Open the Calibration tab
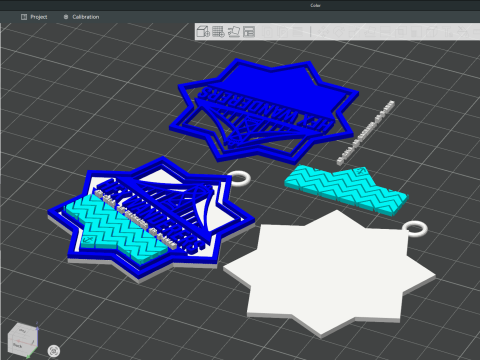Viewport: 480px width, 360px height. coord(81,17)
